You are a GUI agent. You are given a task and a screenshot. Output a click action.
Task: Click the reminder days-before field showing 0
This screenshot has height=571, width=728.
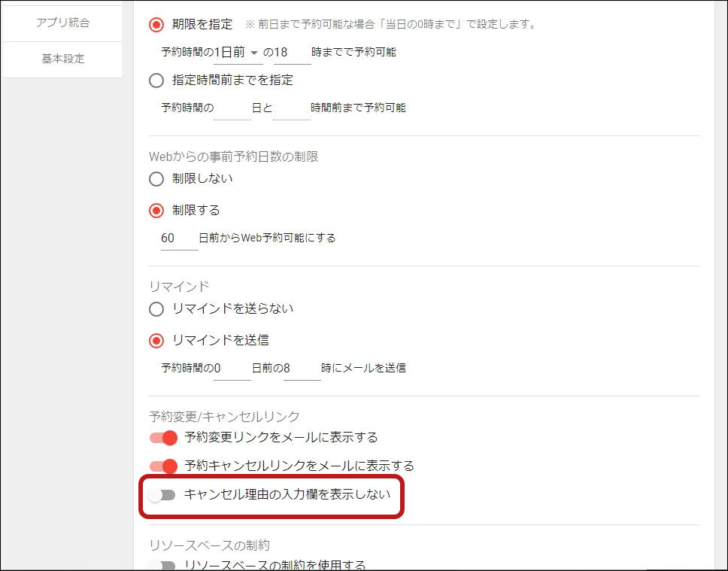point(232,369)
